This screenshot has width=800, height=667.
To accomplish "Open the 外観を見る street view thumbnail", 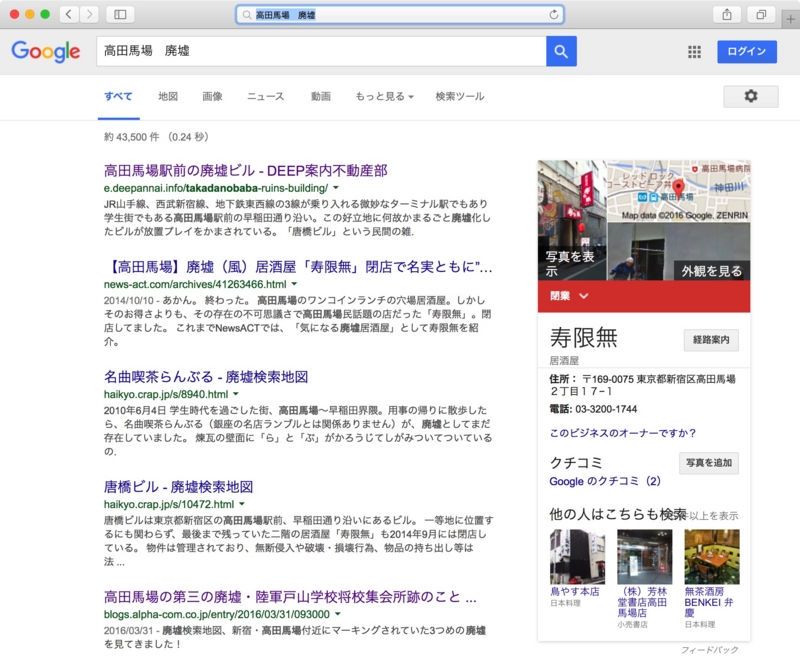I will pyautogui.click(x=679, y=251).
